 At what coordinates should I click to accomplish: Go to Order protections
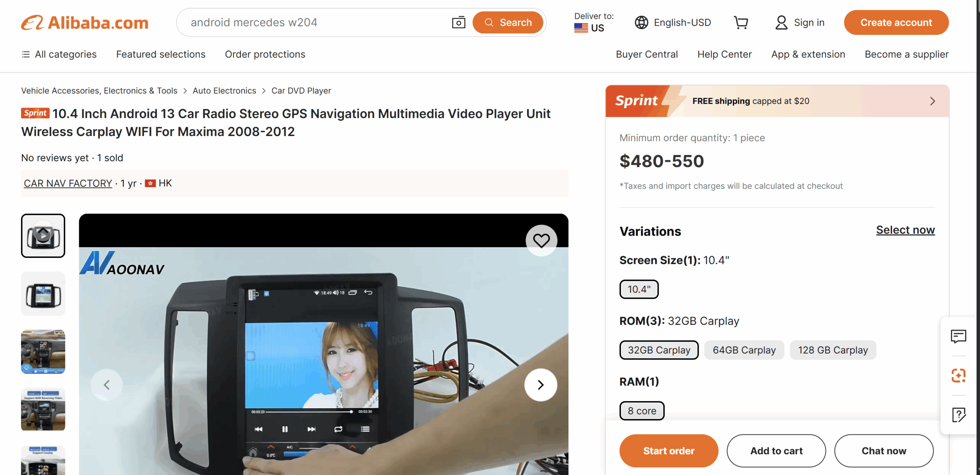tap(265, 54)
